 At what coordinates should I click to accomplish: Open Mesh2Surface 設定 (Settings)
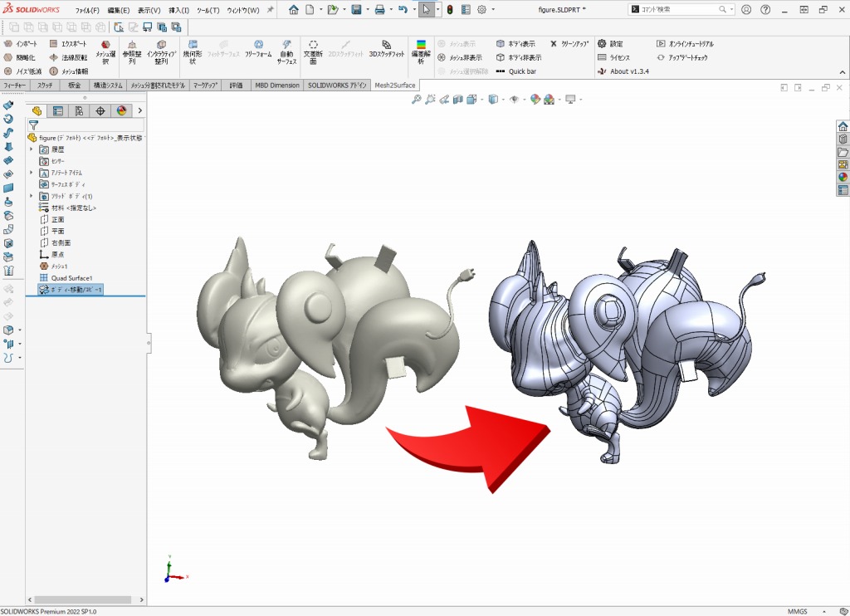[x=610, y=43]
